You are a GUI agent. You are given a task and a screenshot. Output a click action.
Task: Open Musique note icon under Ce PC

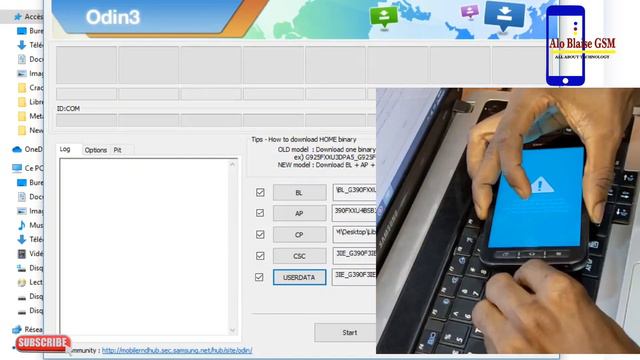point(22,225)
